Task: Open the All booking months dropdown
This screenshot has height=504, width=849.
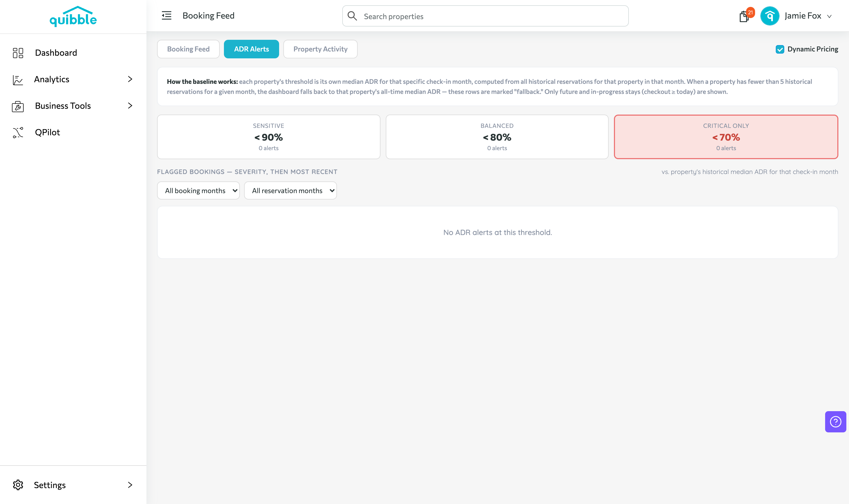Action: click(x=198, y=190)
